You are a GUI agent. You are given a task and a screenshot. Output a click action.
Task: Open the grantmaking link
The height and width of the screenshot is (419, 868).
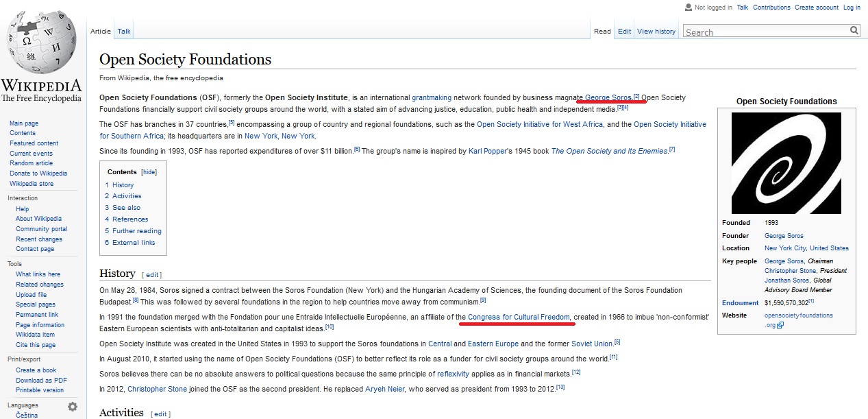432,97
